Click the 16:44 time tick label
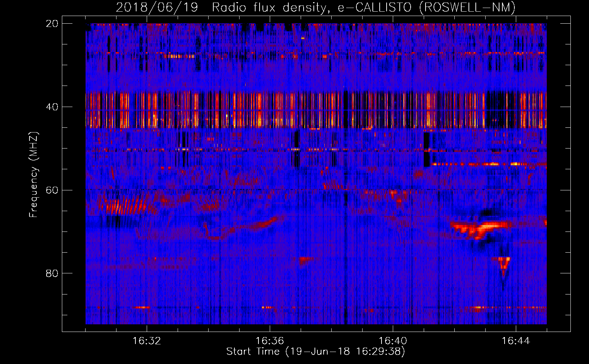Viewport: 589px width, 364px height. coord(516,341)
